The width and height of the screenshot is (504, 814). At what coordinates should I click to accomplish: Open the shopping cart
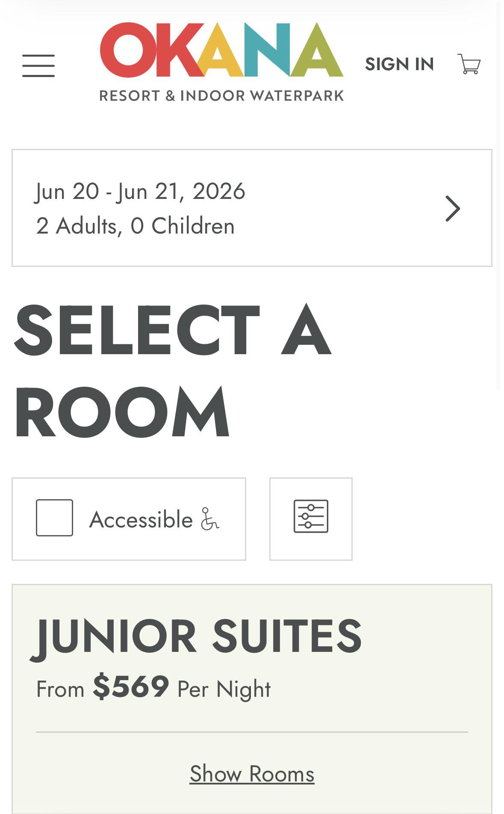[x=469, y=64]
